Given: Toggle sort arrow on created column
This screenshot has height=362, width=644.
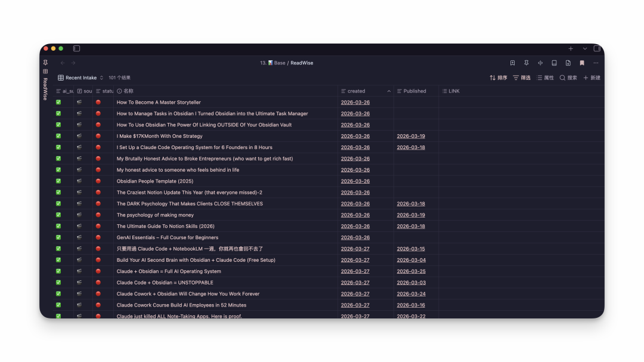Looking at the screenshot, I should click(x=389, y=91).
